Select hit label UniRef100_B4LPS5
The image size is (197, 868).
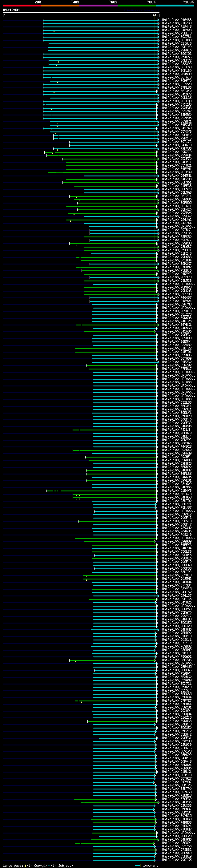pyautogui.click(x=177, y=802)
